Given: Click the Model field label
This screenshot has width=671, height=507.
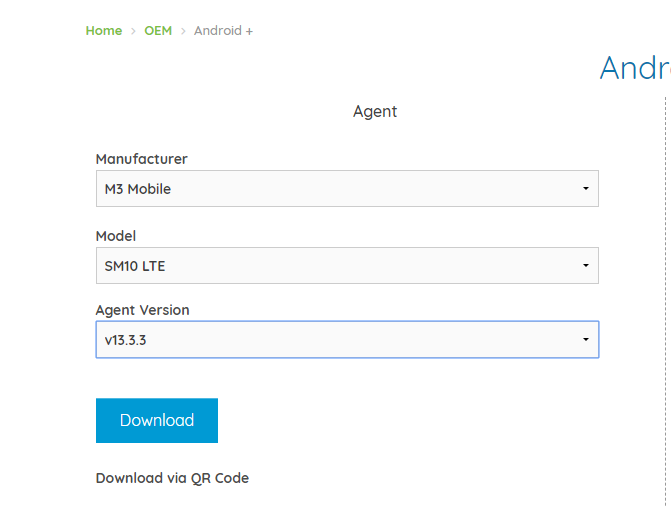Looking at the screenshot, I should click(x=116, y=236).
